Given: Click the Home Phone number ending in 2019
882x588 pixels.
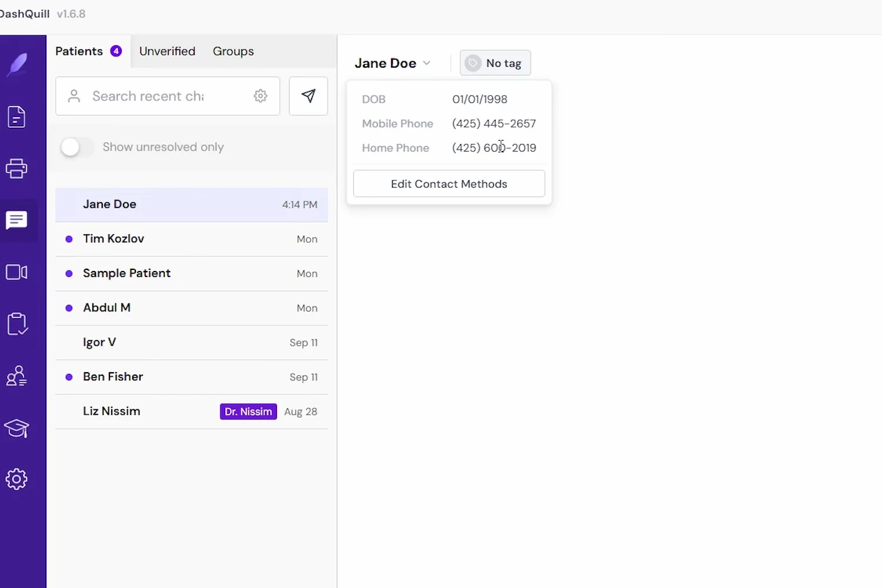Looking at the screenshot, I should [x=494, y=148].
